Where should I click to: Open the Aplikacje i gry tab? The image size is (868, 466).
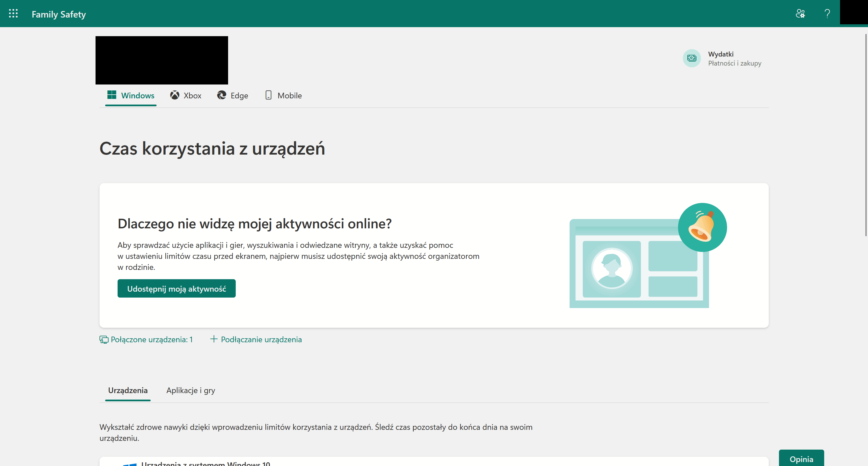(191, 390)
